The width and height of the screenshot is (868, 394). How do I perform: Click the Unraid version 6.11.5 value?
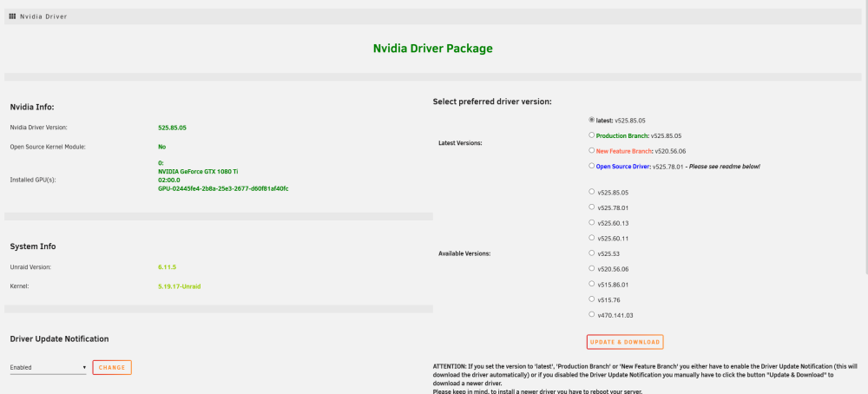pos(167,266)
